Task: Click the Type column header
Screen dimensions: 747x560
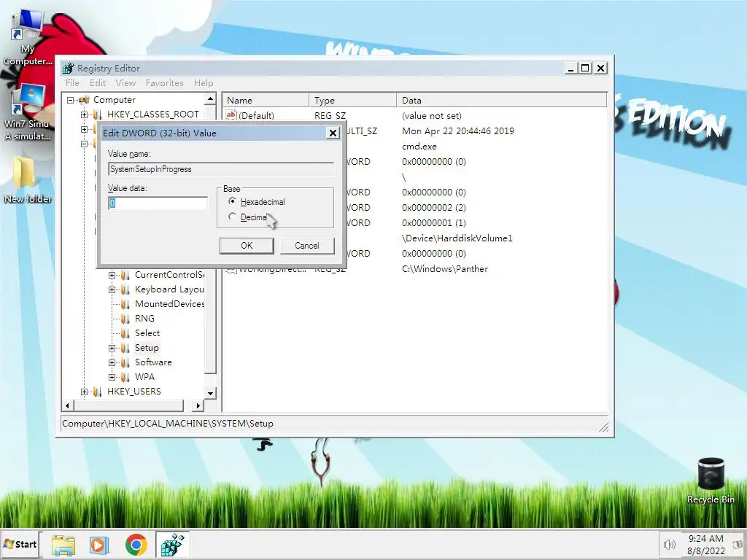Action: 353,101
